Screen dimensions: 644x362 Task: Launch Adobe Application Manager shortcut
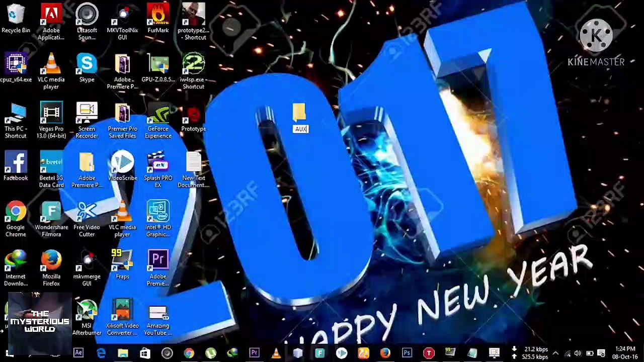(x=51, y=22)
